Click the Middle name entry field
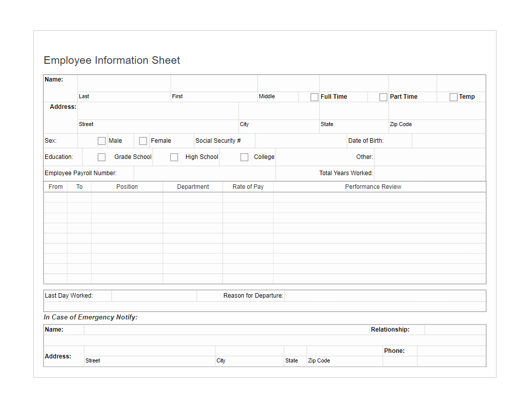 288,84
